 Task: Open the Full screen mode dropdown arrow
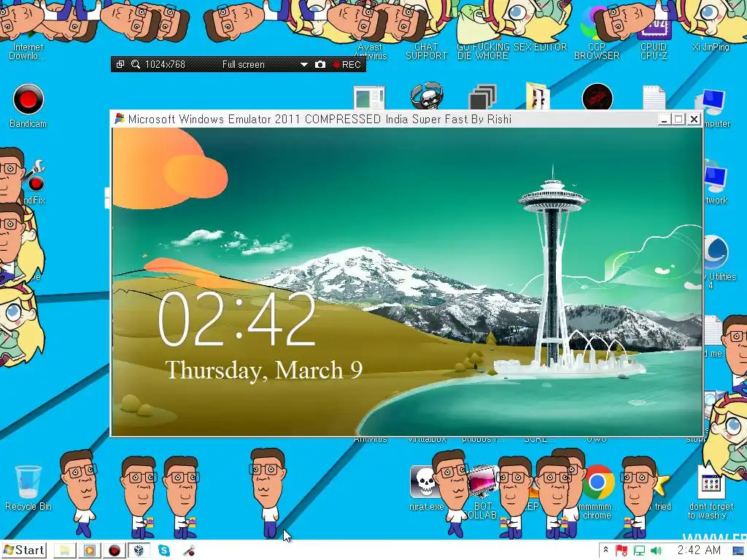pos(304,64)
